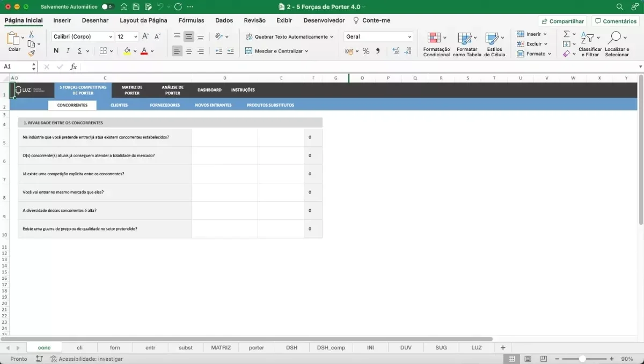This screenshot has height=364, width=644.
Task: Click the insert function fx icon
Action: (x=74, y=67)
